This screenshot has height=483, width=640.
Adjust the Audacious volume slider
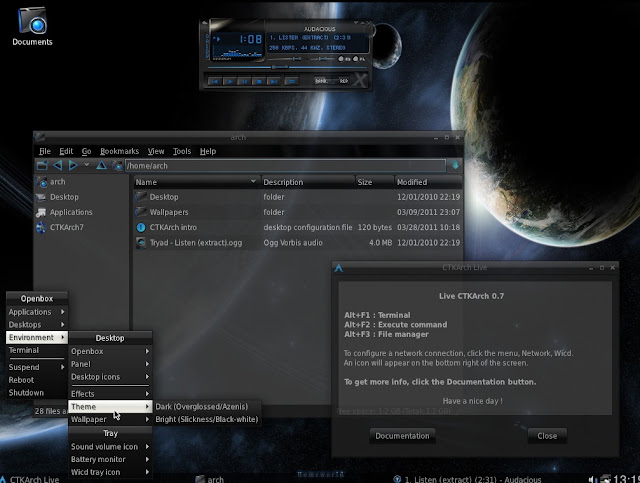285,59
